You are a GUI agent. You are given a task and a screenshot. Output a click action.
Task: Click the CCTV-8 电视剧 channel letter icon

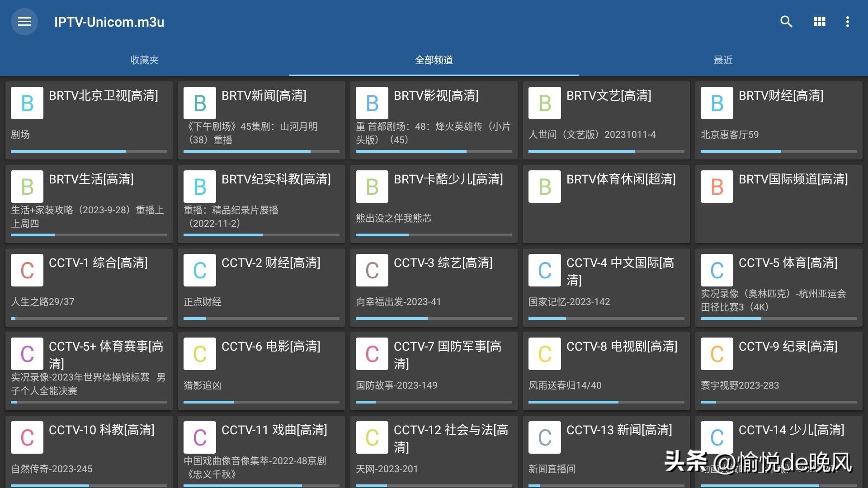pos(545,354)
